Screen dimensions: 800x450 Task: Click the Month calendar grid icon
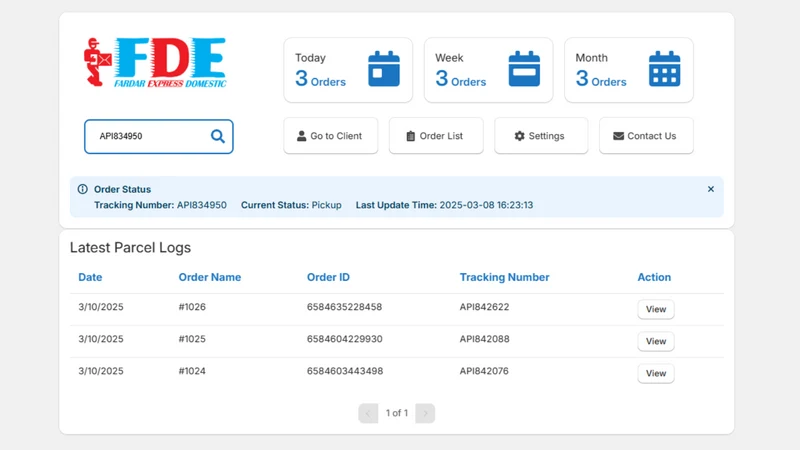click(665, 69)
